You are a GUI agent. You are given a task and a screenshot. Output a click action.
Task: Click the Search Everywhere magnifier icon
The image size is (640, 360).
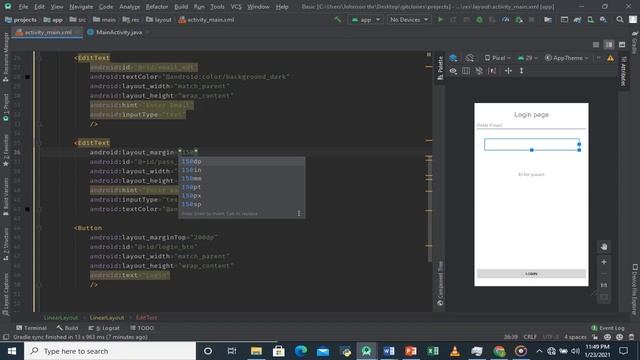(620, 20)
